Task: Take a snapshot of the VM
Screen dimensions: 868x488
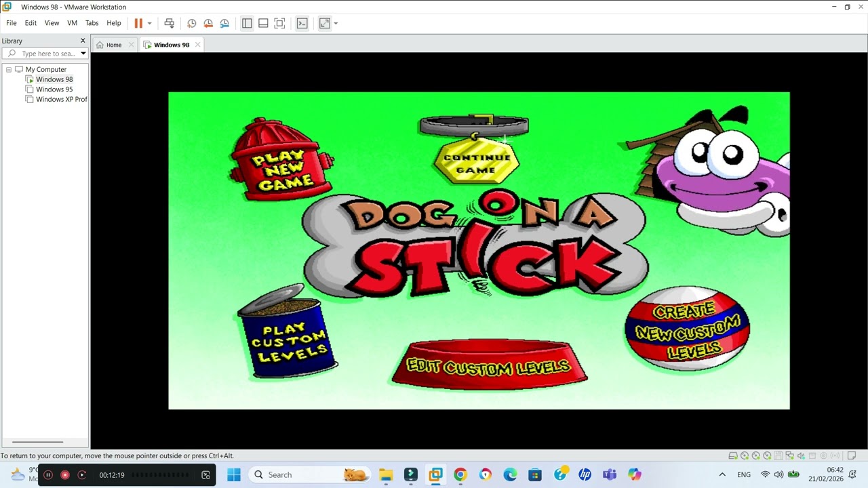Action: coord(192,23)
